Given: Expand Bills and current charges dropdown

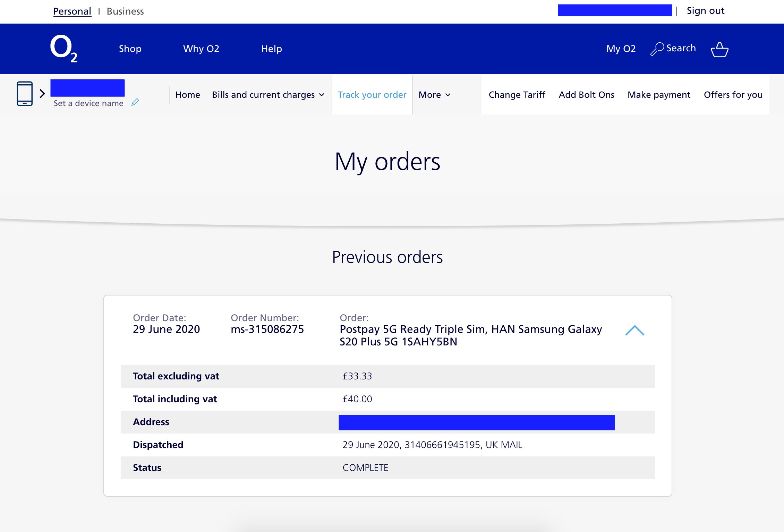Looking at the screenshot, I should (268, 95).
